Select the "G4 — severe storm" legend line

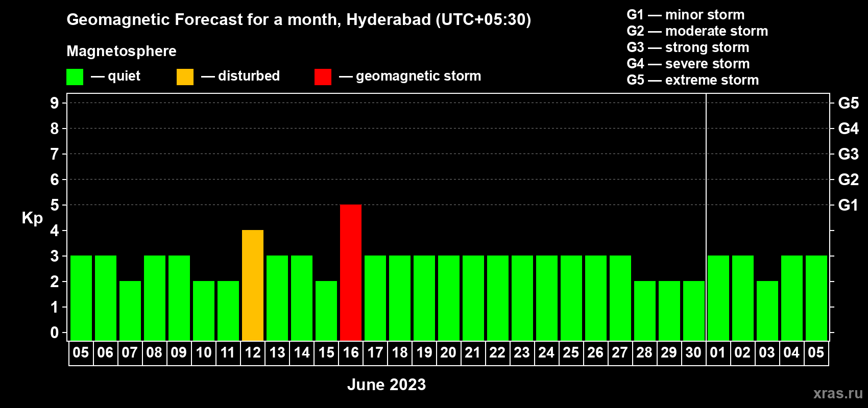(x=688, y=64)
